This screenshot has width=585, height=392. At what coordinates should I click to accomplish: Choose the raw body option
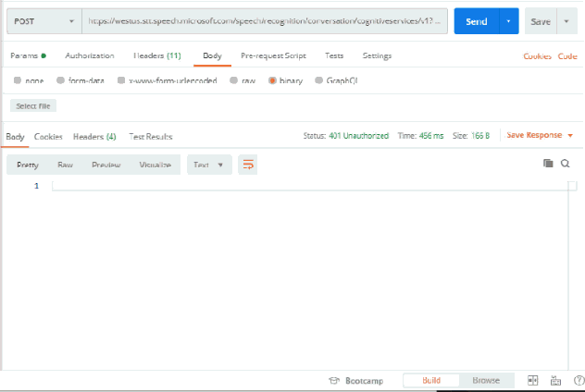[243, 80]
